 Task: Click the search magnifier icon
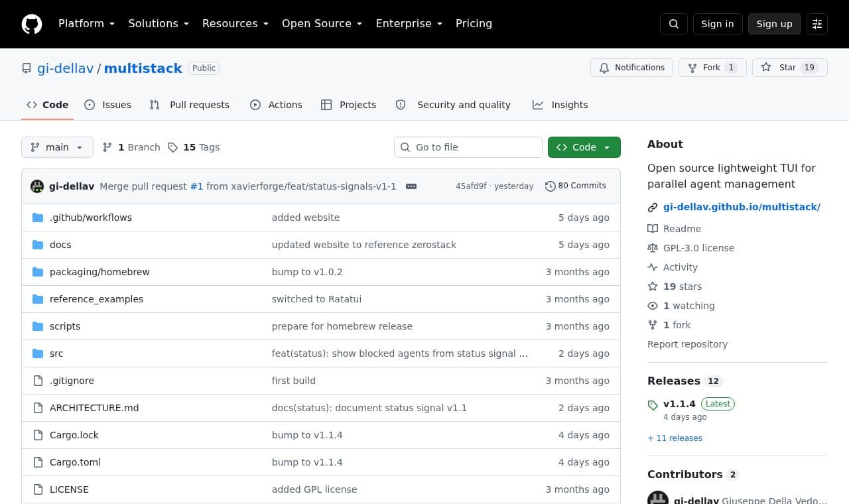(674, 24)
